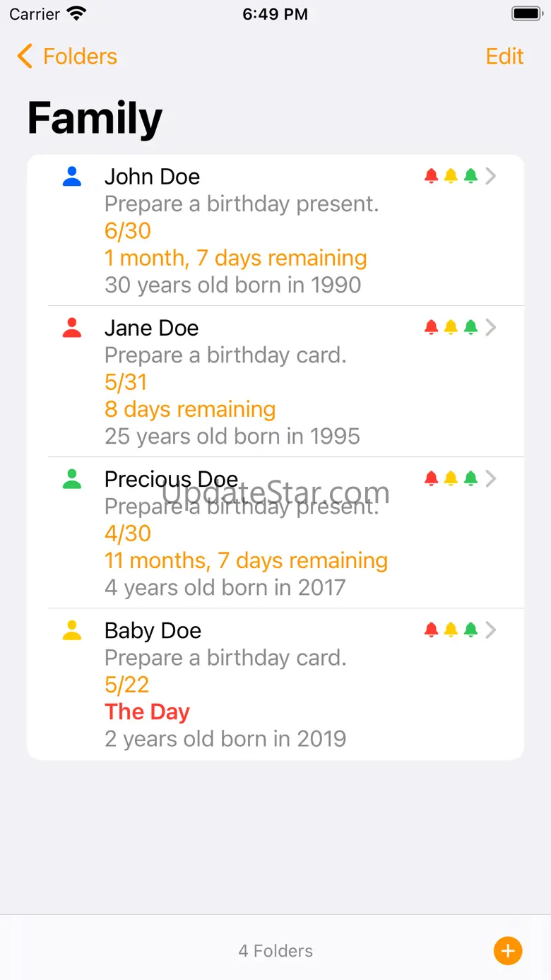Viewport: 551px width, 980px height.
Task: Tap the green bell in John Doe's row
Action: [470, 176]
